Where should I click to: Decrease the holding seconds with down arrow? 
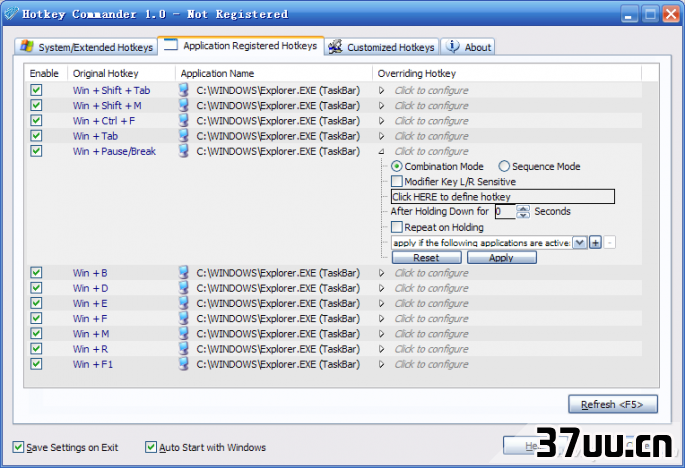pyautogui.click(x=523, y=215)
